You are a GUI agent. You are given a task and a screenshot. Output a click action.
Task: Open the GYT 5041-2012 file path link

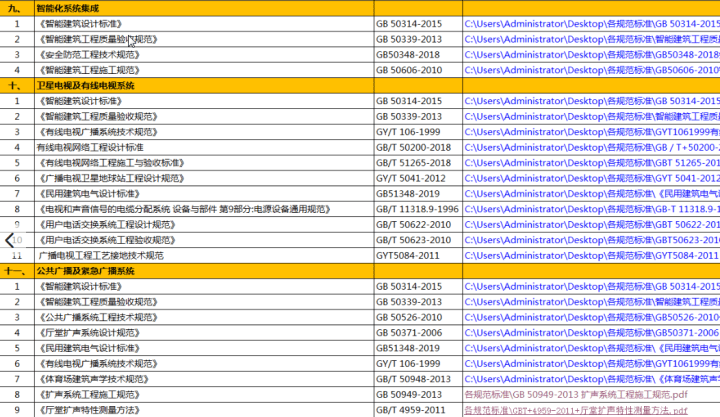(590, 178)
